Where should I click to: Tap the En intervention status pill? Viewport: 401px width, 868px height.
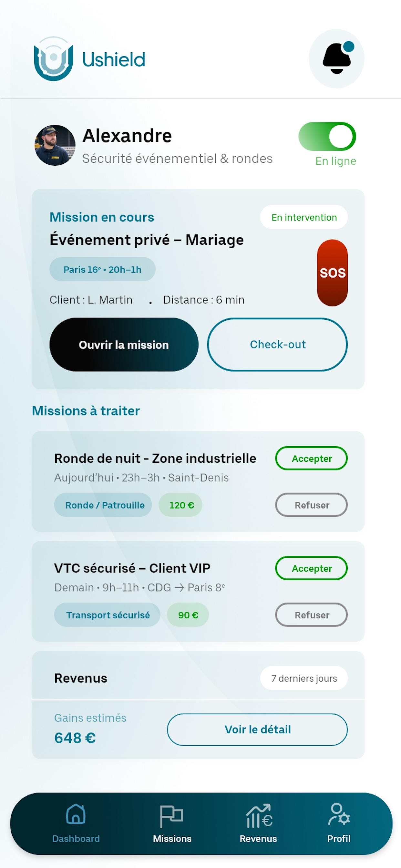304,217
